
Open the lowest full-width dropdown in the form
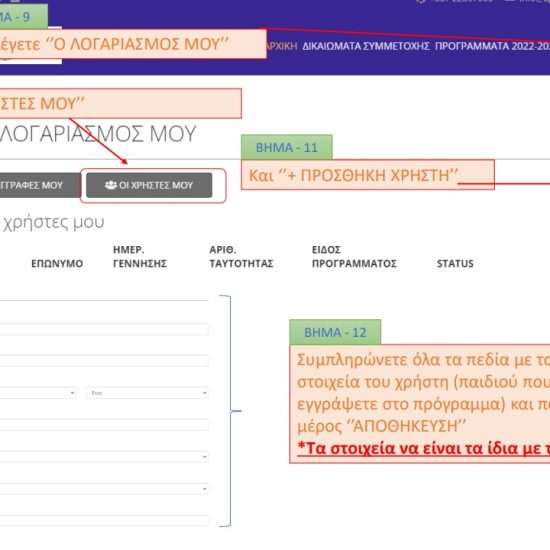tap(104, 489)
